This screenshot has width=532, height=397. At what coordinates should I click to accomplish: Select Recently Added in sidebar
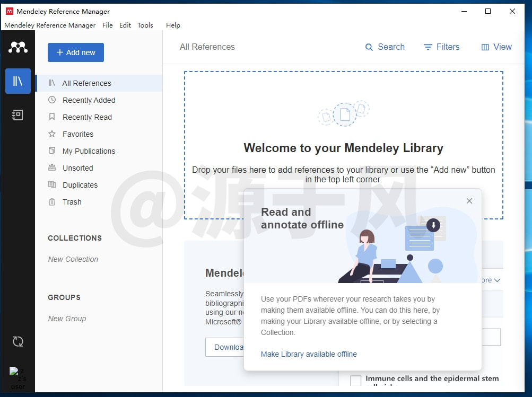[99, 100]
